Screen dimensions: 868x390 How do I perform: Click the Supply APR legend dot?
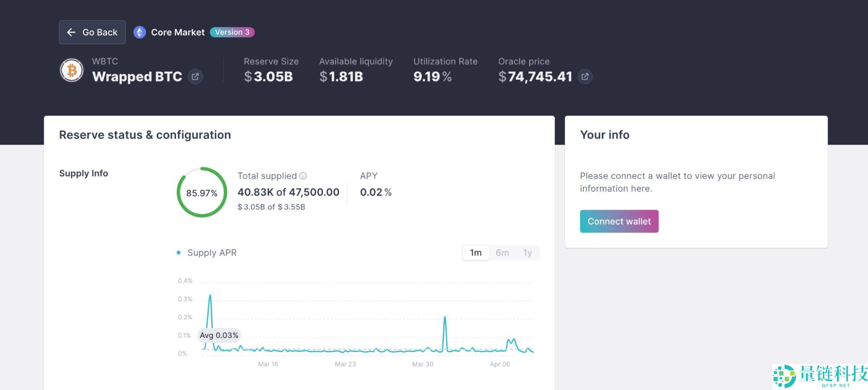pyautogui.click(x=178, y=253)
